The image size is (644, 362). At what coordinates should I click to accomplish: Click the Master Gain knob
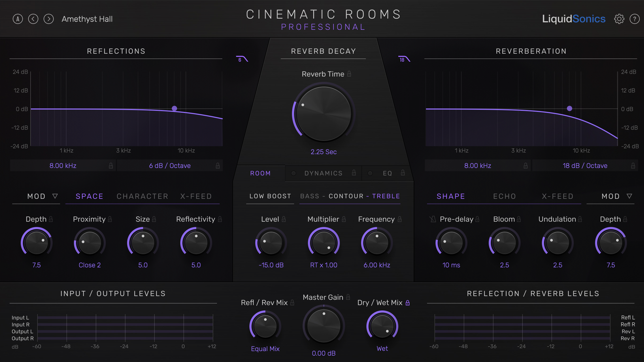(x=324, y=326)
